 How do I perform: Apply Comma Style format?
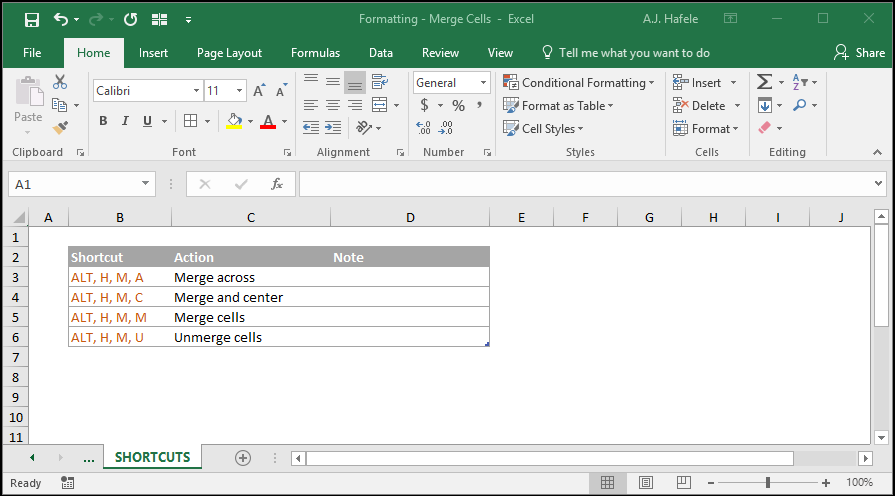(479, 104)
